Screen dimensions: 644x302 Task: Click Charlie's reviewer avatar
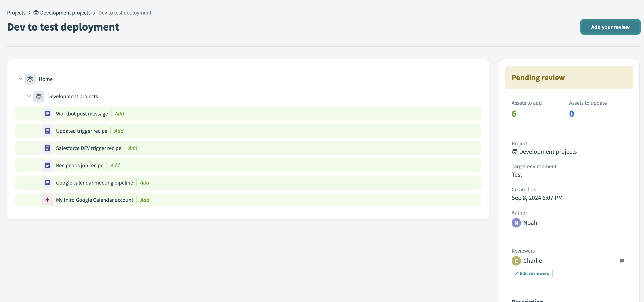[516, 261]
